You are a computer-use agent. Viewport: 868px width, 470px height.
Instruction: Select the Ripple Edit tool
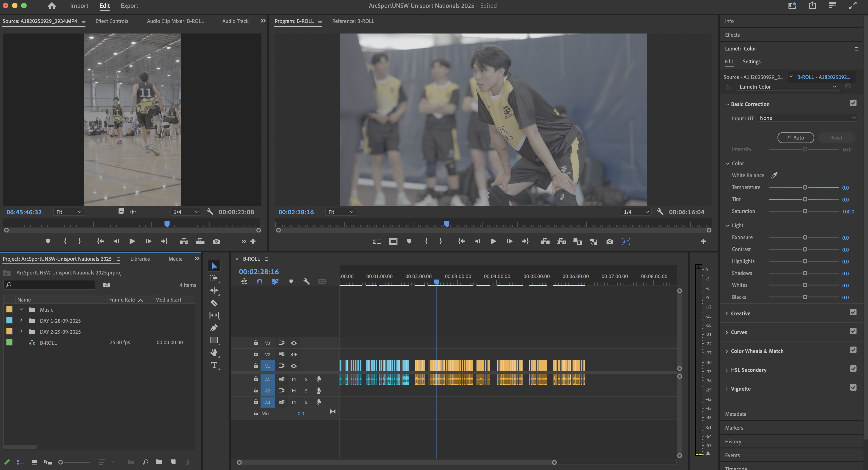214,290
